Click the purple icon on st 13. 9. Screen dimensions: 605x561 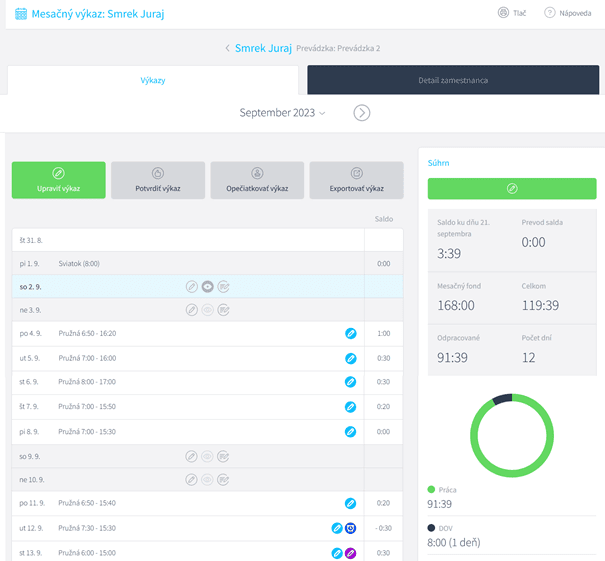(x=351, y=552)
